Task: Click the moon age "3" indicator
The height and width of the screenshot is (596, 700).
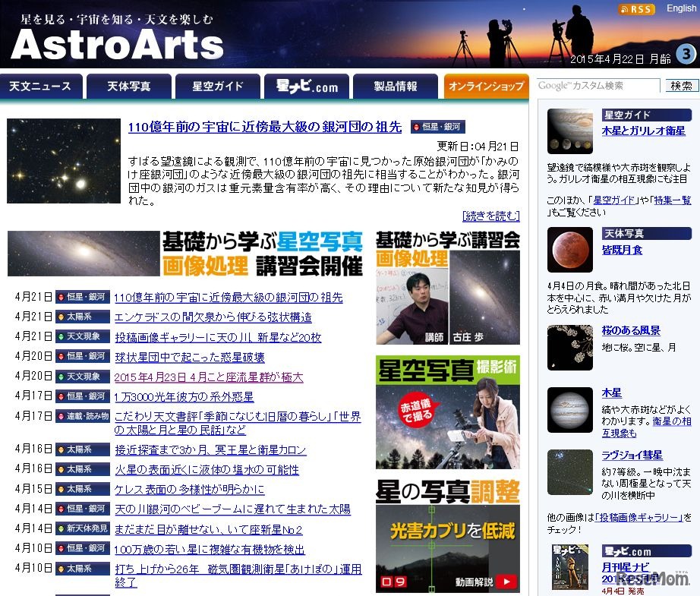Action: (x=686, y=55)
